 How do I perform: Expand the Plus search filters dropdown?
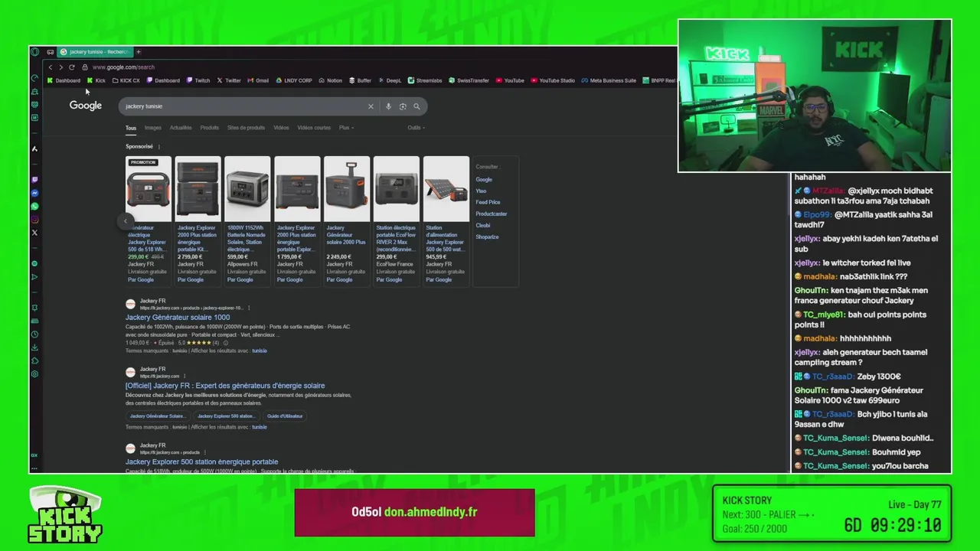pos(345,128)
